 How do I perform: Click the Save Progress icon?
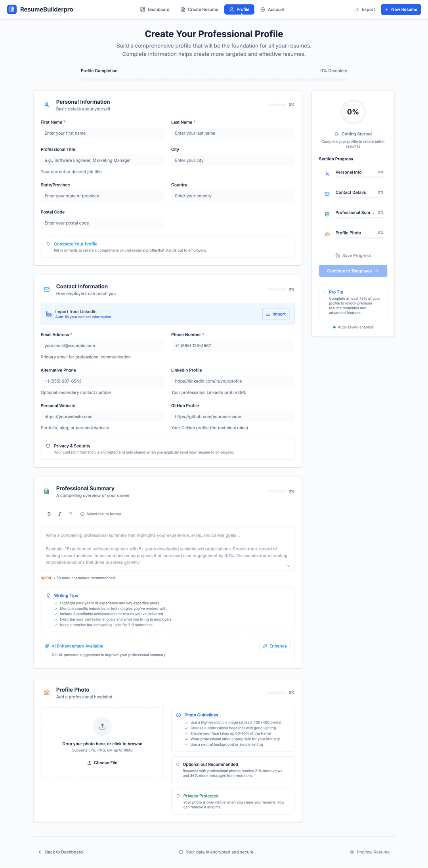[x=337, y=255]
